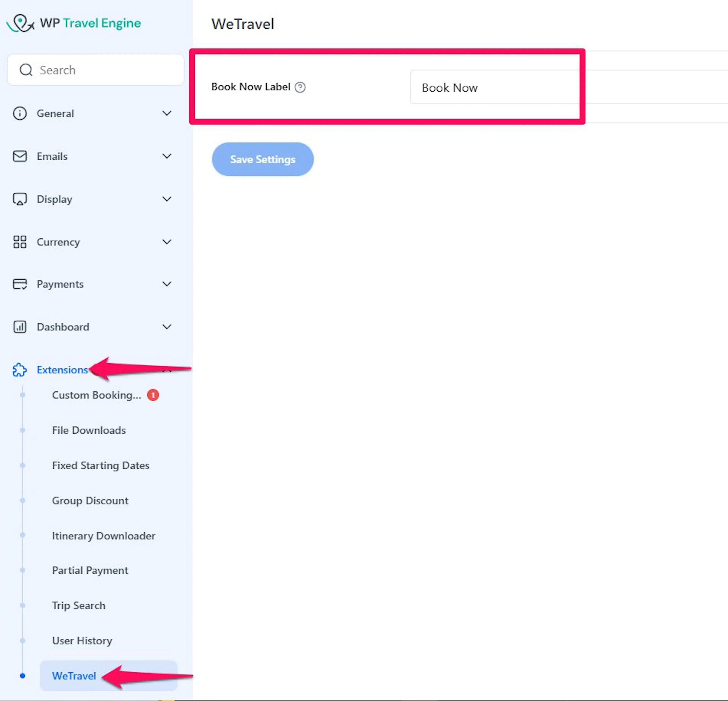
Task: Click the Emails envelope icon
Action: click(20, 156)
